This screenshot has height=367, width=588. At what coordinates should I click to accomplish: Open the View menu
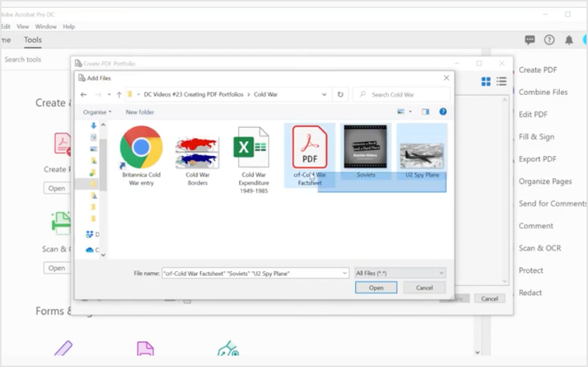[23, 27]
